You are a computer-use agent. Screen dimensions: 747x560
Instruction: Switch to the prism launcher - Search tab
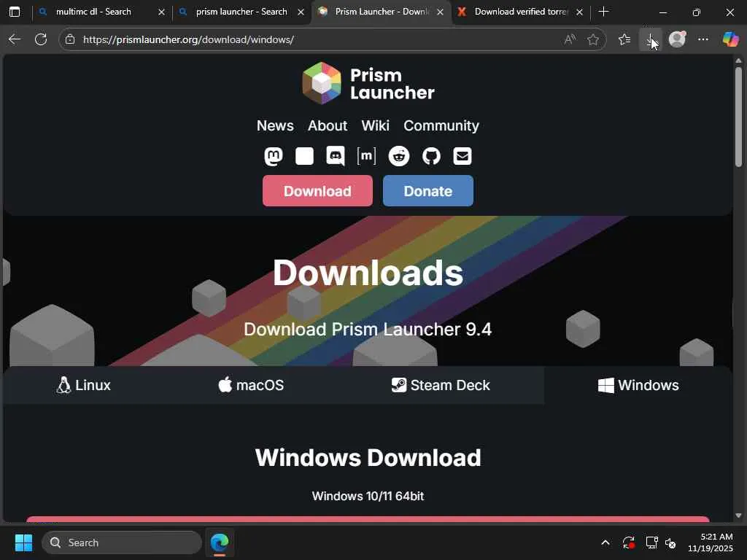click(x=241, y=12)
